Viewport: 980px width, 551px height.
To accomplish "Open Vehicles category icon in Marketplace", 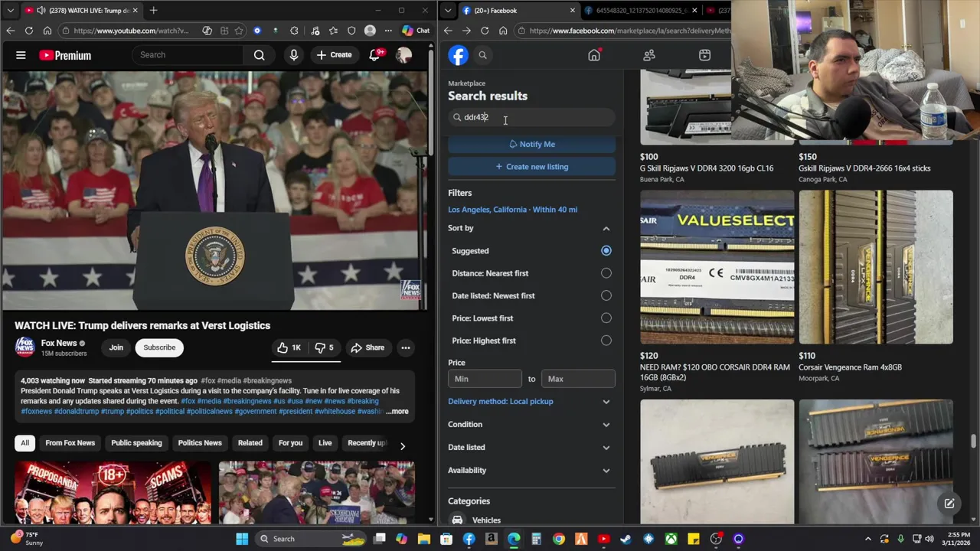I will [x=457, y=520].
